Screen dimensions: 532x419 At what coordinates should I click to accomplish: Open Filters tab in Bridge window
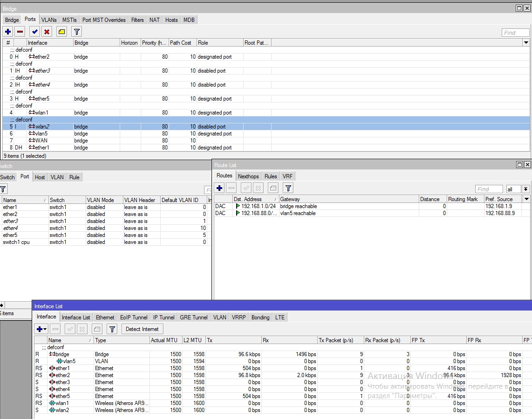point(137,20)
